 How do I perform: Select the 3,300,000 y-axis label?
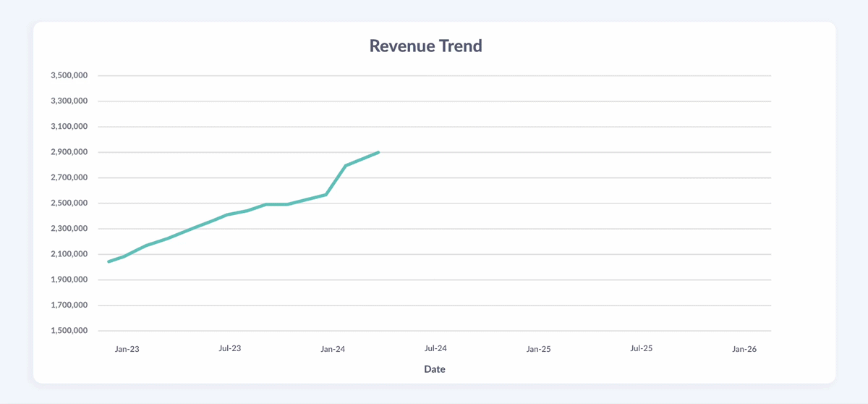click(x=69, y=101)
